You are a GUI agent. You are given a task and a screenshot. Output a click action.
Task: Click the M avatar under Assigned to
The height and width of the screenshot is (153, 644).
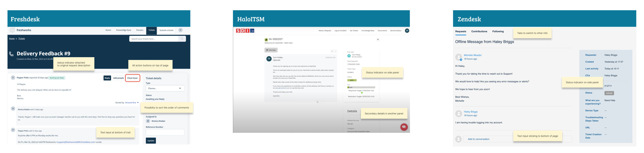[x=148, y=121]
